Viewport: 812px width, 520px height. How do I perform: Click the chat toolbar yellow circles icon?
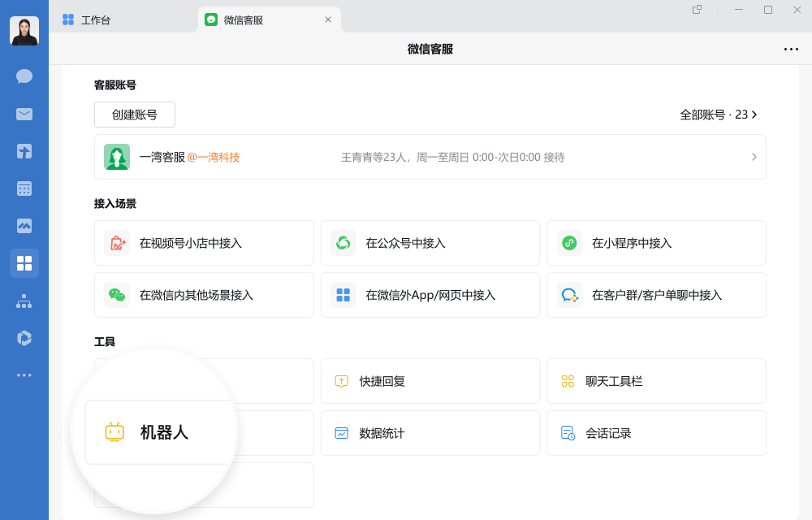[x=568, y=381]
